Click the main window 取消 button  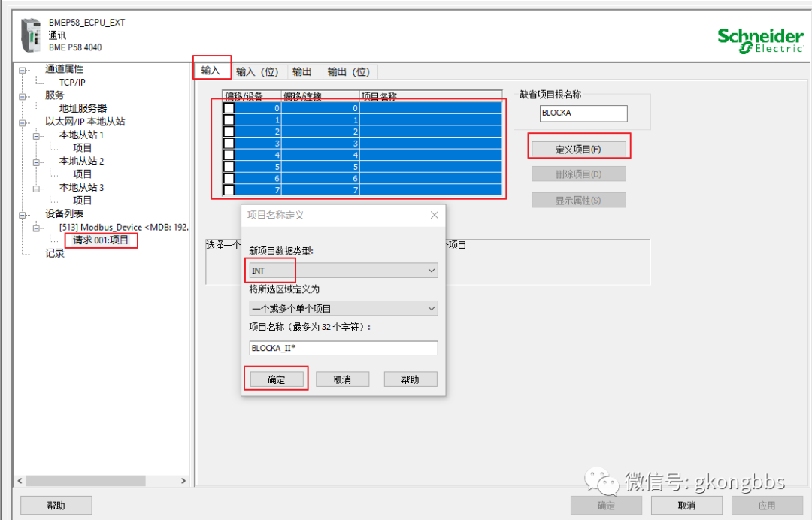pyautogui.click(x=686, y=506)
